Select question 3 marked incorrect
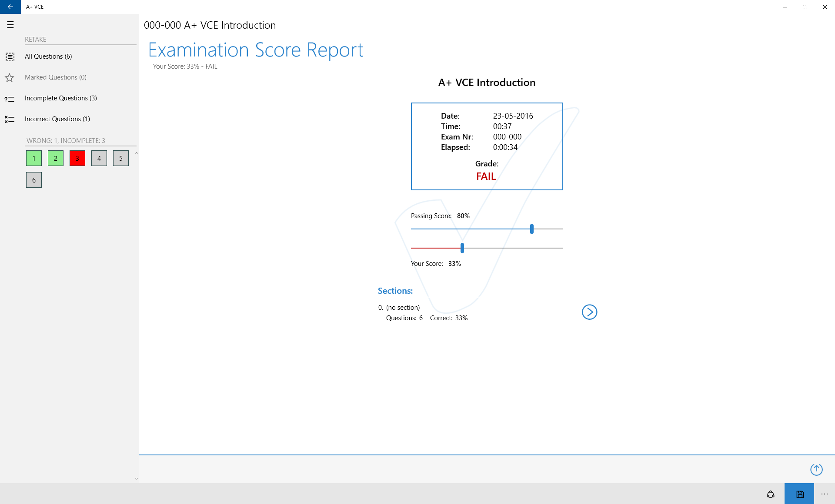Image resolution: width=835 pixels, height=504 pixels. (77, 158)
